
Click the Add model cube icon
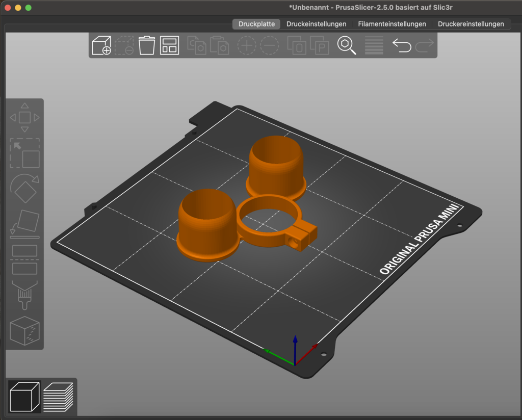(x=101, y=45)
